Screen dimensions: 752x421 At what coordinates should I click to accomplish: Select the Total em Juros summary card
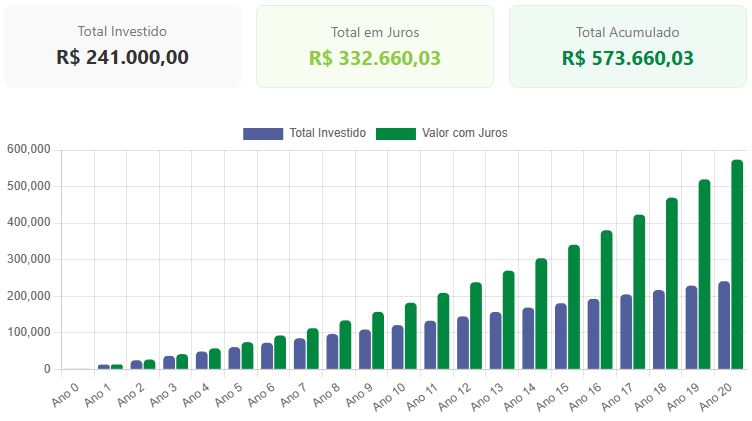375,46
